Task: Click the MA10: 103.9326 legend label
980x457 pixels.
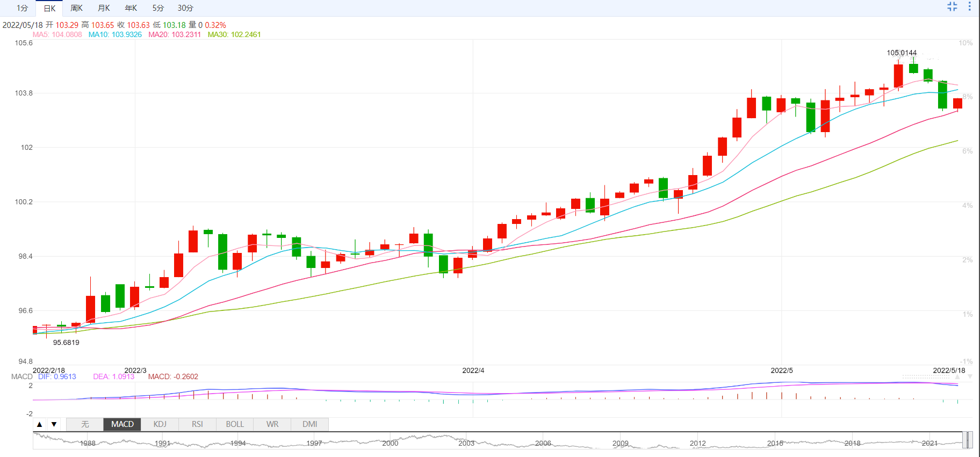Action: click(x=115, y=34)
